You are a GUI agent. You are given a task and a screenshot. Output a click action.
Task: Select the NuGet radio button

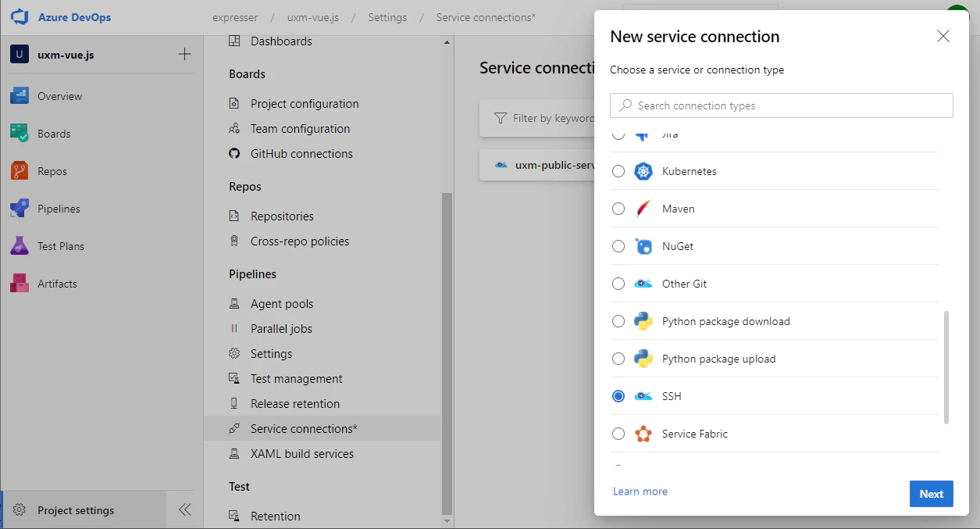618,246
